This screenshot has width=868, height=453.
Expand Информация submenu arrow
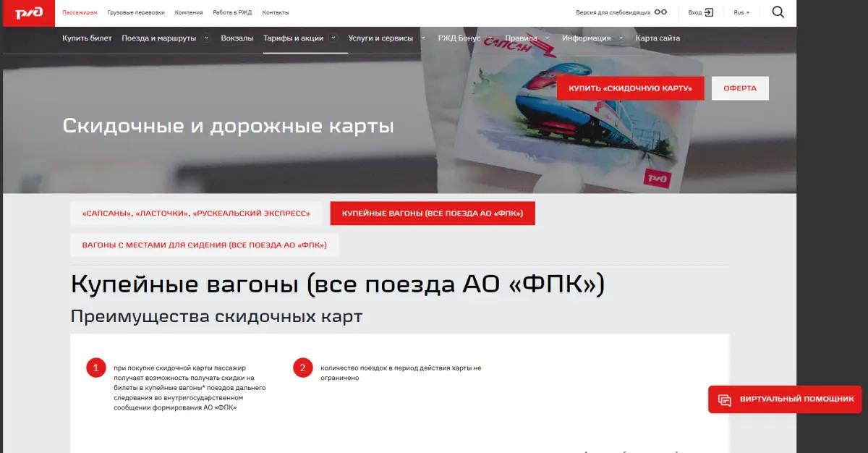click(621, 38)
